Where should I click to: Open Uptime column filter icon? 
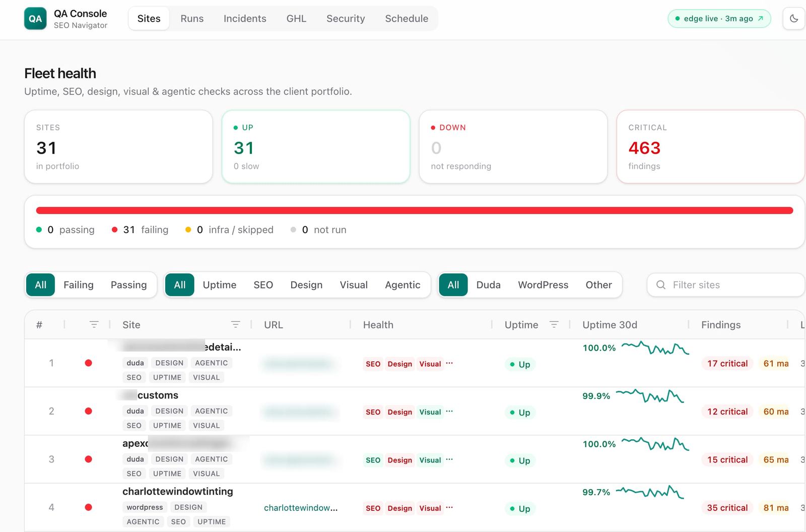pyautogui.click(x=554, y=324)
